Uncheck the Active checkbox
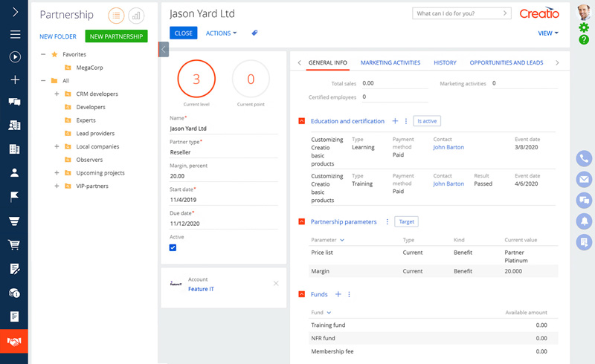The image size is (595, 364). coord(173,247)
